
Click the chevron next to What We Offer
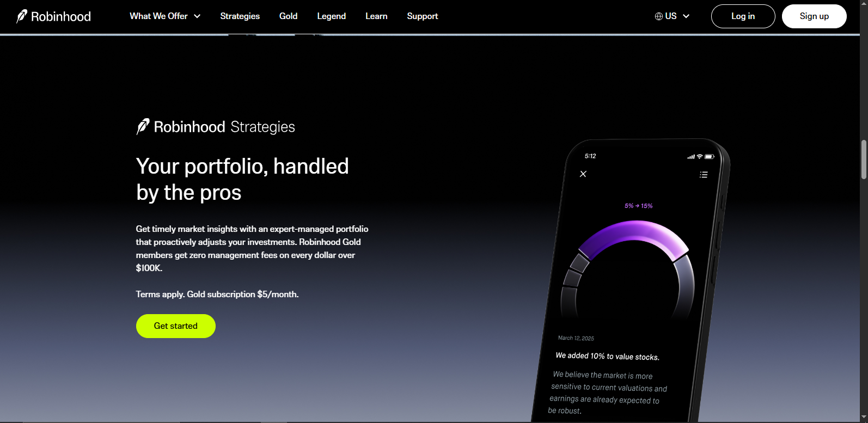197,16
